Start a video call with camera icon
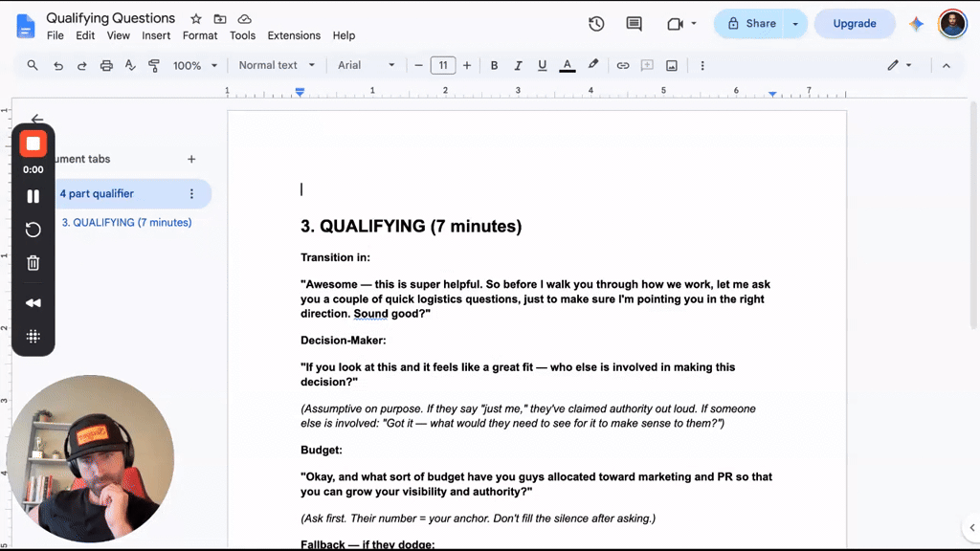The width and height of the screenshot is (980, 551). tap(675, 24)
